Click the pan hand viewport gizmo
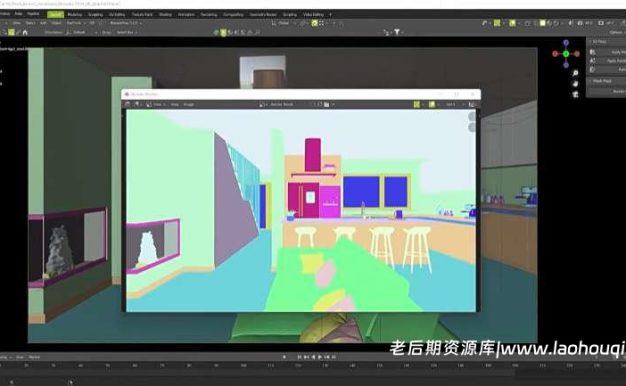This screenshot has width=626, height=386. 575,84
